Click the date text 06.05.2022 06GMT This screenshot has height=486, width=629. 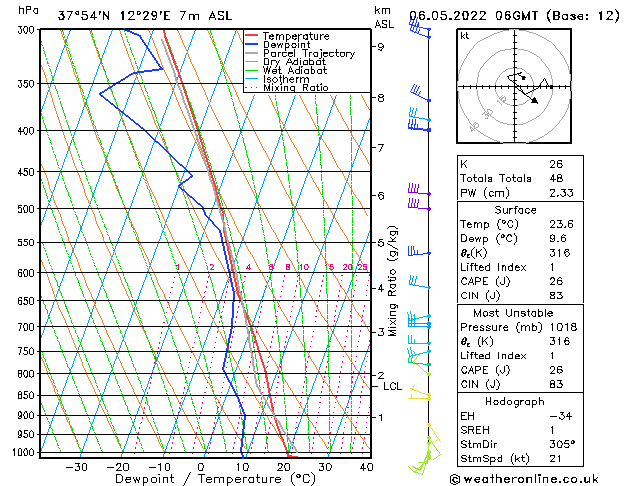pos(473,16)
